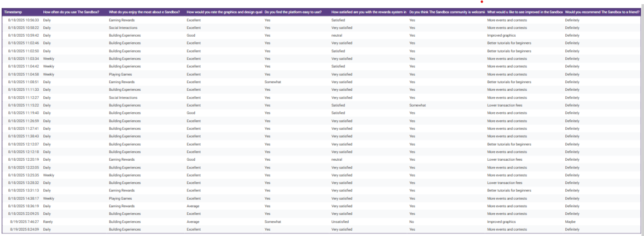Select timestamp 8/18/2025 10:56:33

pos(23,20)
